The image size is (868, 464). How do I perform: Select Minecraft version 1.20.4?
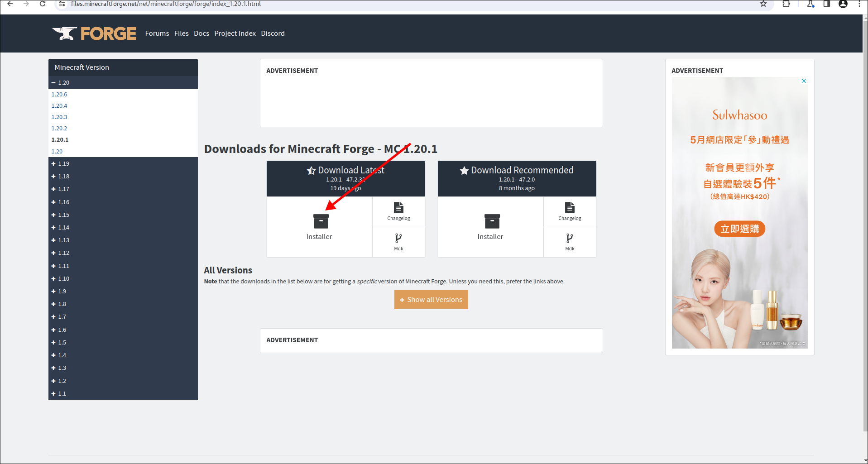click(59, 105)
